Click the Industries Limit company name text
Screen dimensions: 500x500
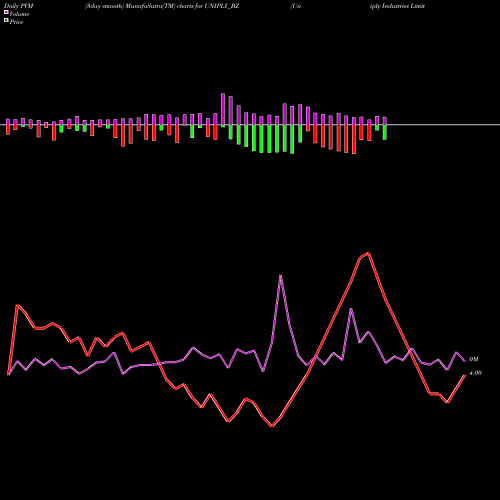coord(397,6)
